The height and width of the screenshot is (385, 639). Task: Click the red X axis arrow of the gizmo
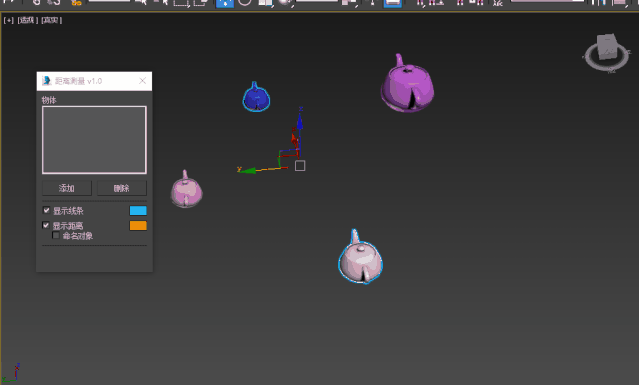pos(294,139)
